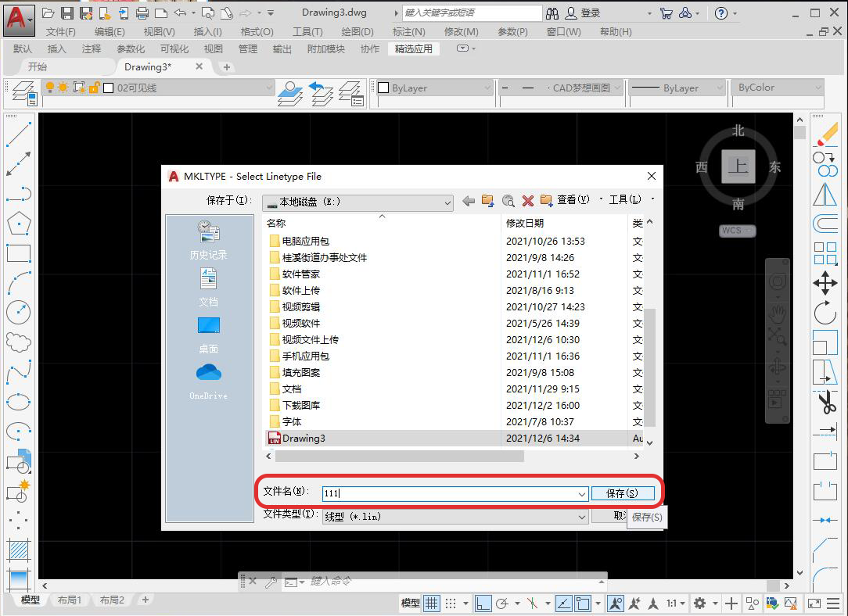
Task: Select the Trim scissors tool
Action: [825, 402]
